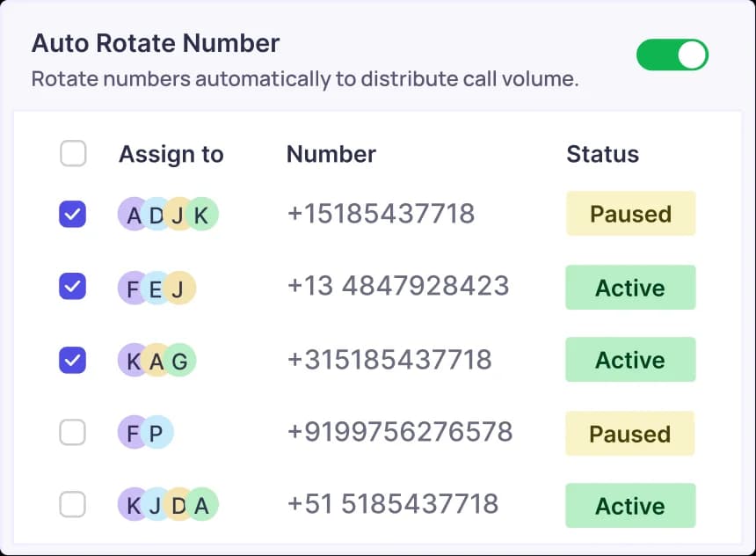
Task: Select the number +13 4847928423
Action: point(397,288)
